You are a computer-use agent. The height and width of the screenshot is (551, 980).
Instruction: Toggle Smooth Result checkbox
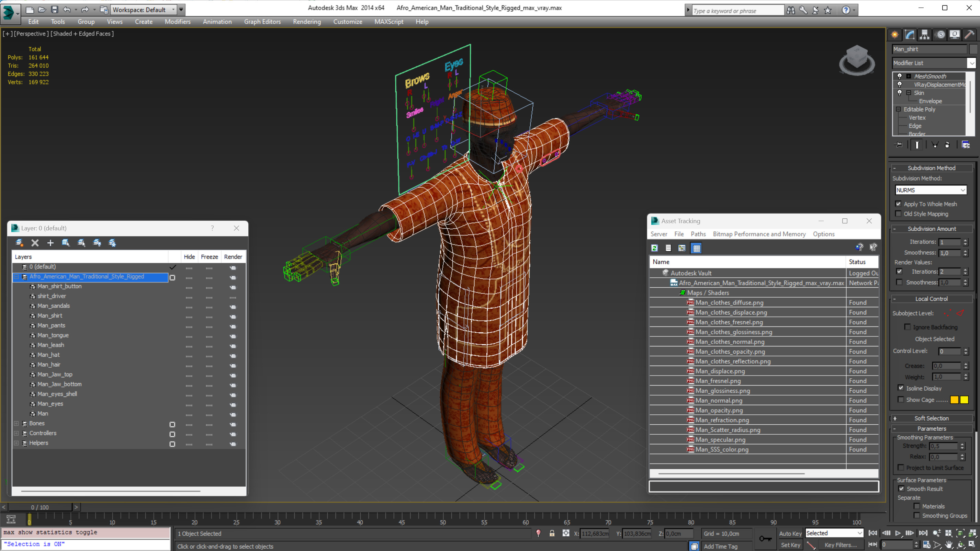(x=901, y=489)
